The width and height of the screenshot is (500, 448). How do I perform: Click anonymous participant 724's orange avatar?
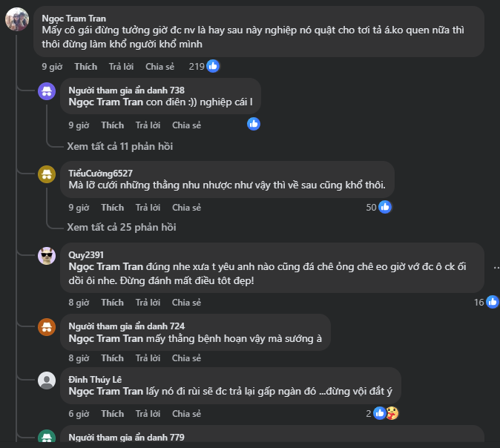pos(47,327)
